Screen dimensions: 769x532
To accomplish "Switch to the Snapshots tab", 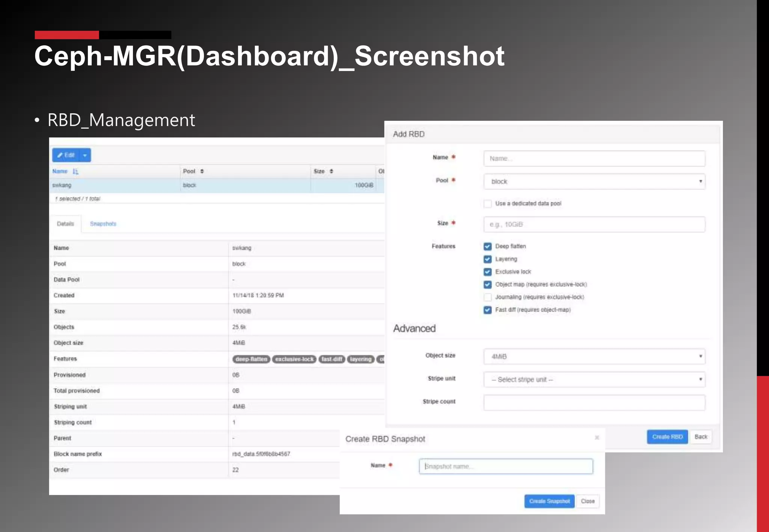I will pyautogui.click(x=103, y=224).
